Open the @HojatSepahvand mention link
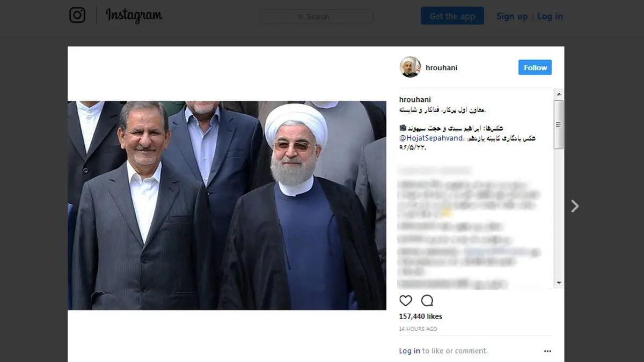644x362 pixels. tap(431, 138)
